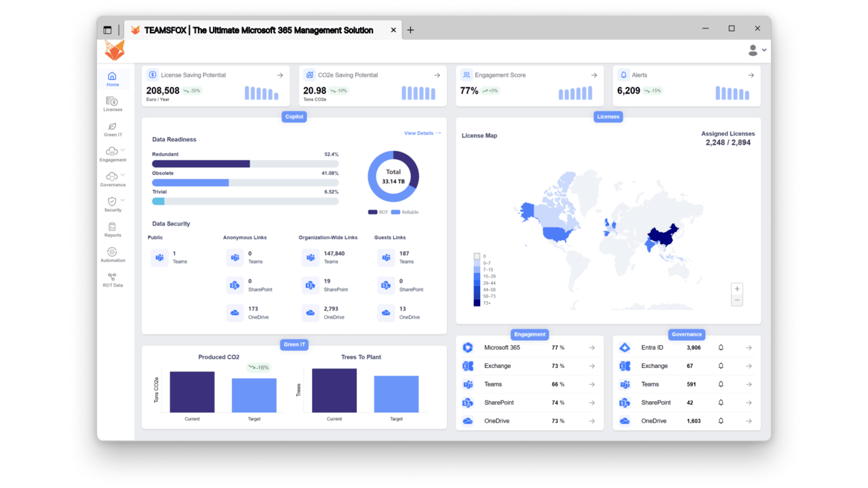Expand the Engagement sidebar chevron

[123, 150]
